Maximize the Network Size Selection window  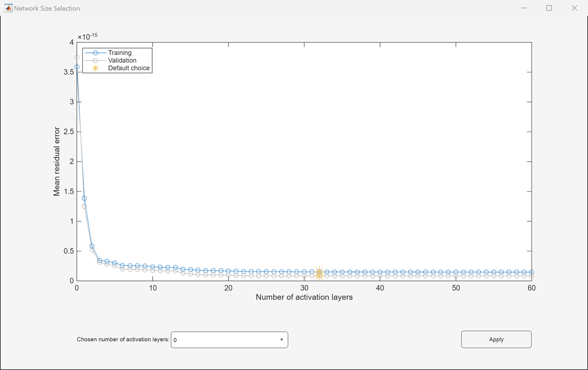pos(549,8)
